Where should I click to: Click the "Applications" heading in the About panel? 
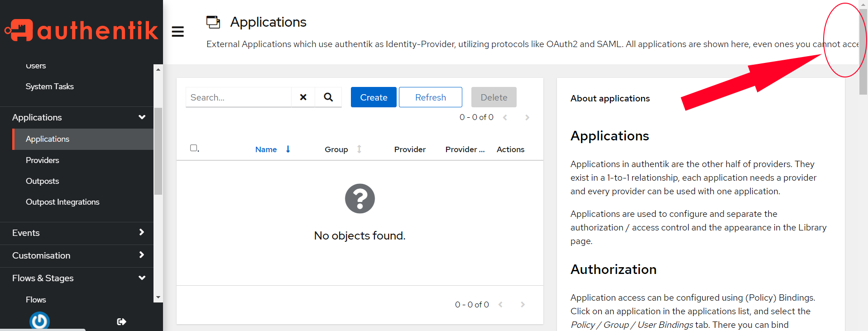(x=609, y=136)
